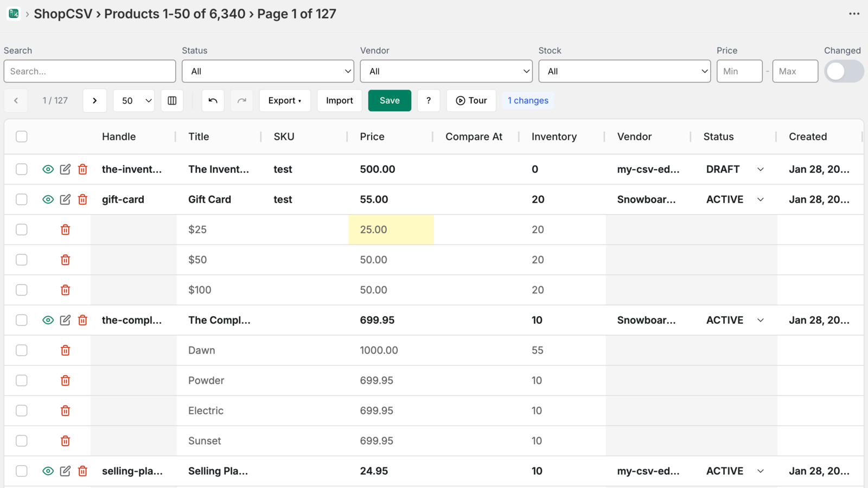Viewport: 868px width, 488px height.
Task: Start the guided Tour
Action: click(x=471, y=101)
